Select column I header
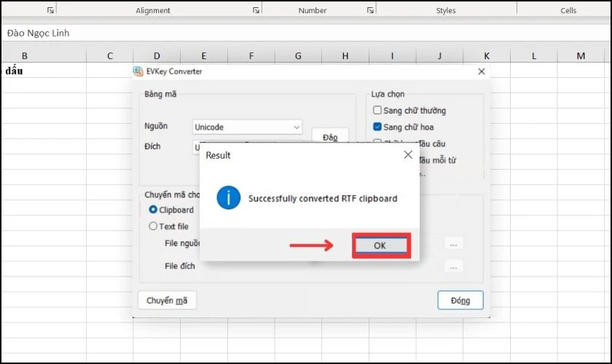 (x=392, y=56)
